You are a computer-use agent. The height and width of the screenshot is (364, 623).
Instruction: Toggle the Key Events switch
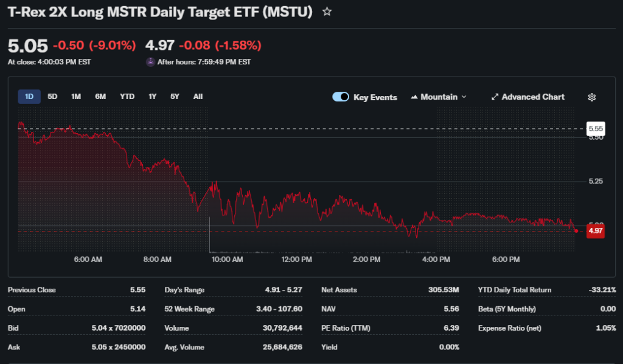coord(341,97)
